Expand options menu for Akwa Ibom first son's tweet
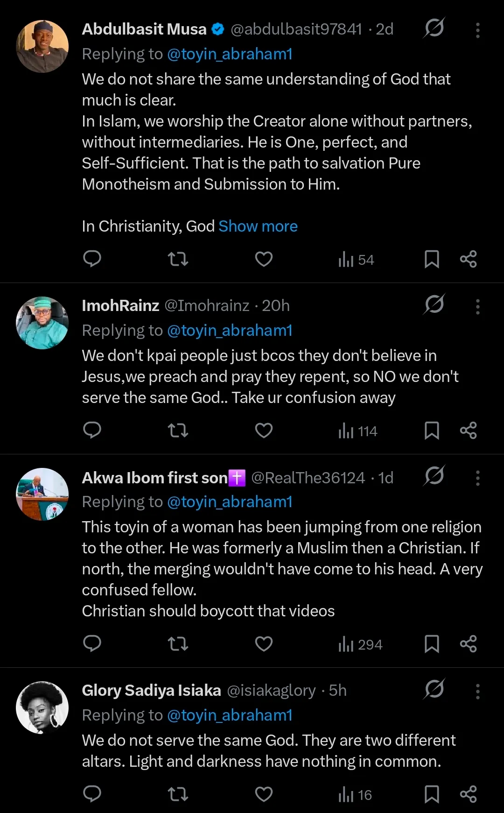This screenshot has height=813, width=504. [x=477, y=478]
